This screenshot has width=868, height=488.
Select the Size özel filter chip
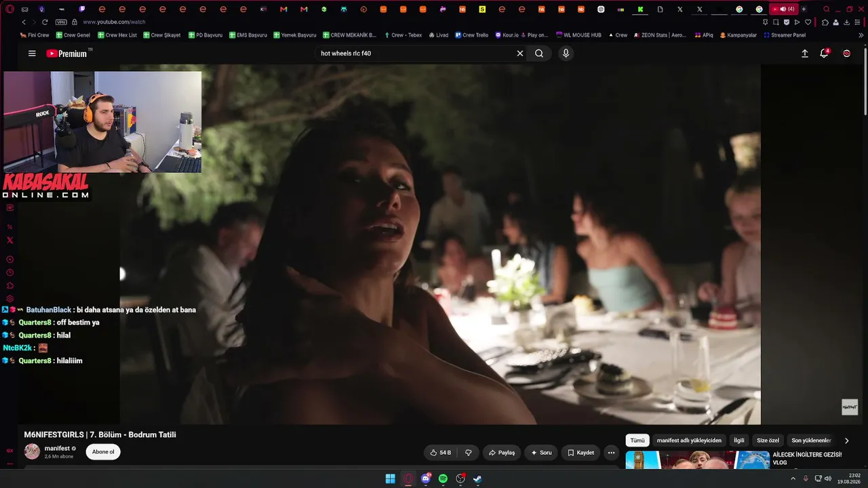(x=768, y=441)
